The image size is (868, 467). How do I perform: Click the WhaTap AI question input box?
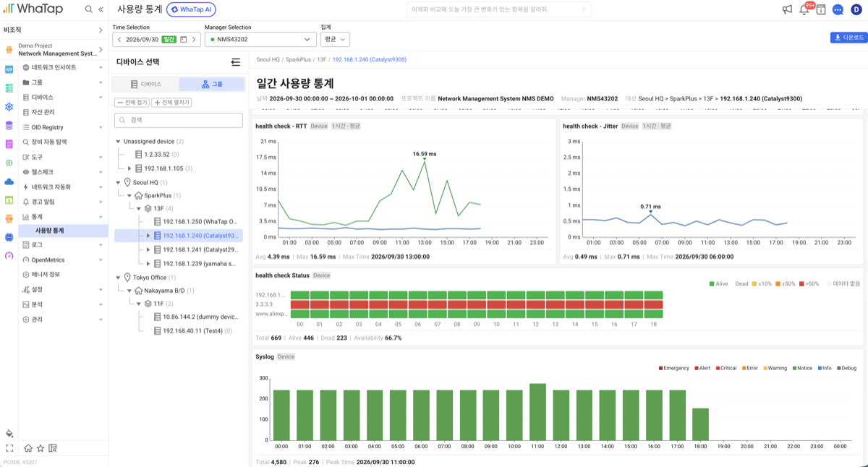tap(498, 9)
